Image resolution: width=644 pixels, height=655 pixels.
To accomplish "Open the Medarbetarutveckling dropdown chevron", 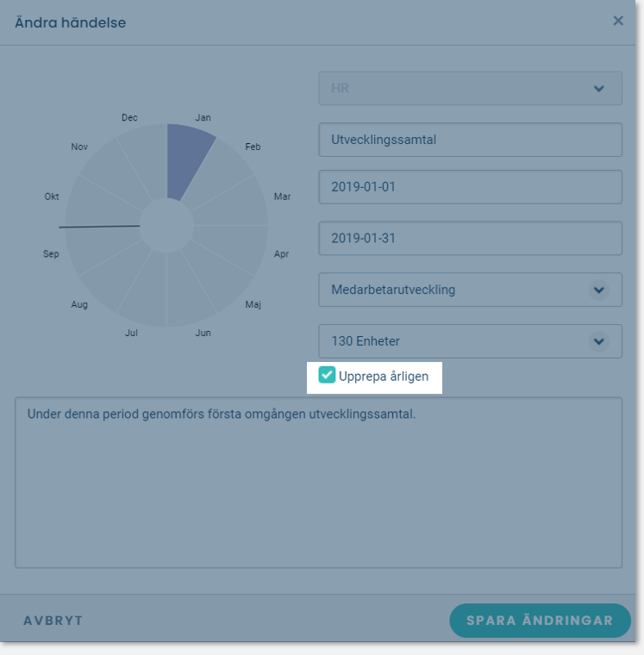I will (x=599, y=290).
